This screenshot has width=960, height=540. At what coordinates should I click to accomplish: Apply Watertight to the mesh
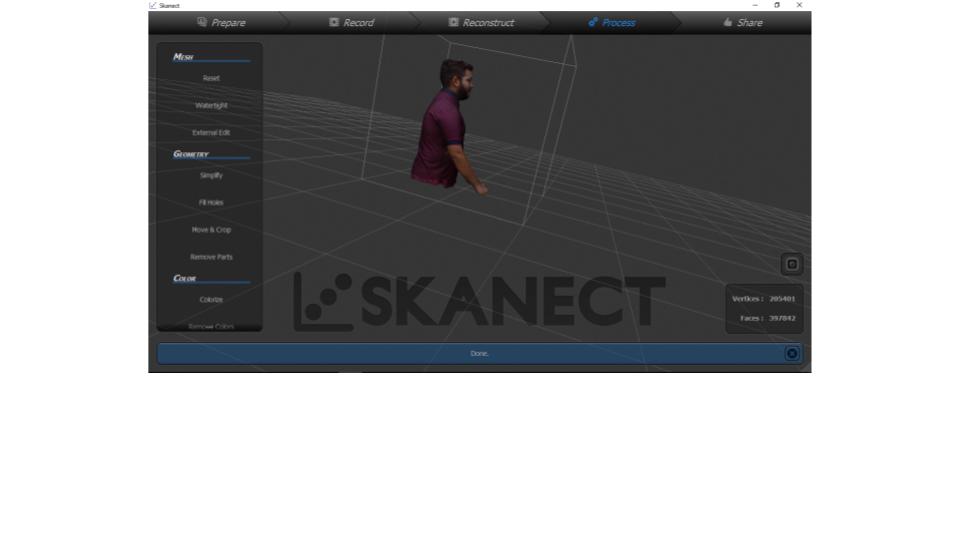tap(211, 105)
